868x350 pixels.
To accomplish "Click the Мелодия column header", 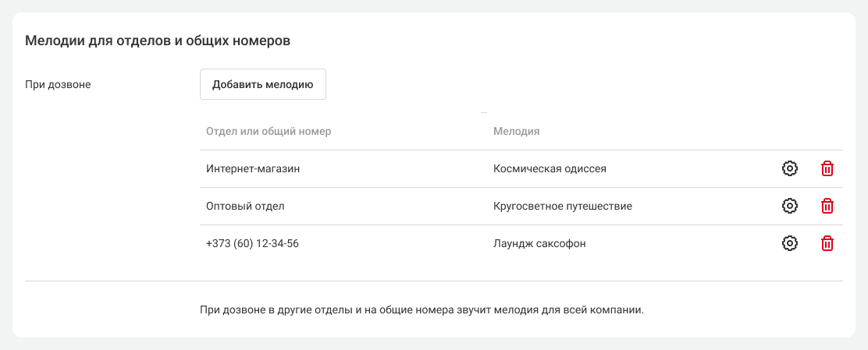I will (x=516, y=131).
